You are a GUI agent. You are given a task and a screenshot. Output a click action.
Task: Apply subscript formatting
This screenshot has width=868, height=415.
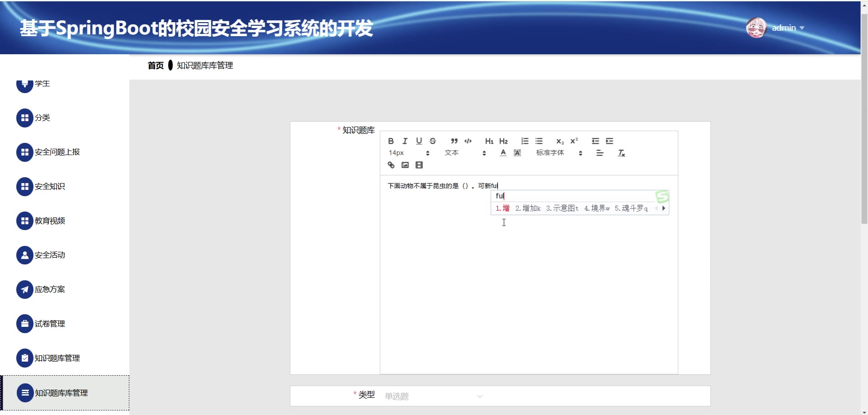click(560, 141)
